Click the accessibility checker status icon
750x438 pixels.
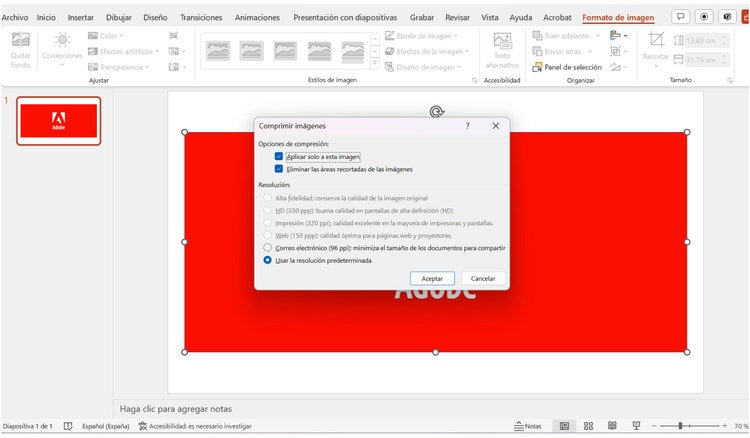click(143, 426)
